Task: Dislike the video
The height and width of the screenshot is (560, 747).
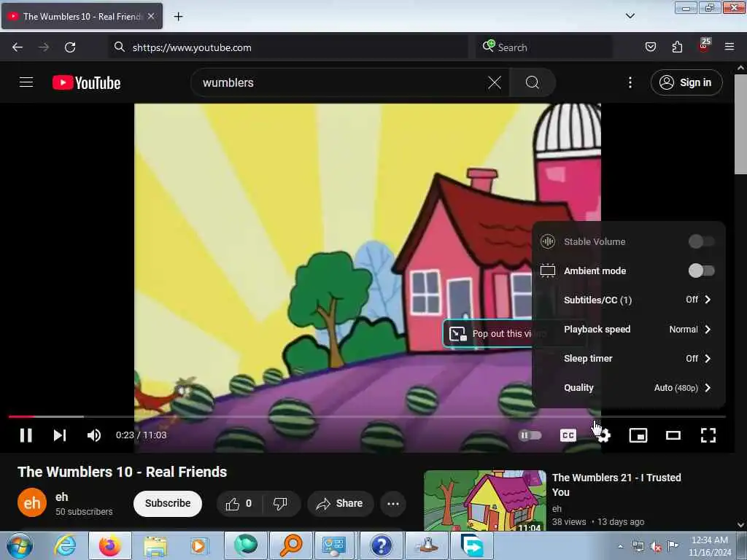Action: pyautogui.click(x=281, y=503)
